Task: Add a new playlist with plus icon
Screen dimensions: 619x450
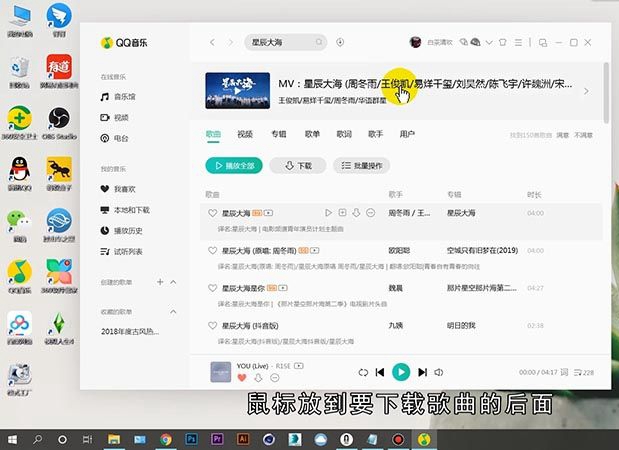Action: pyautogui.click(x=160, y=282)
